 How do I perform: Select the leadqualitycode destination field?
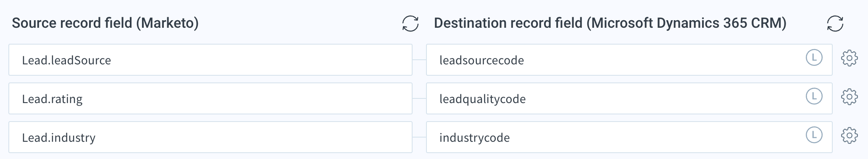[629, 98]
